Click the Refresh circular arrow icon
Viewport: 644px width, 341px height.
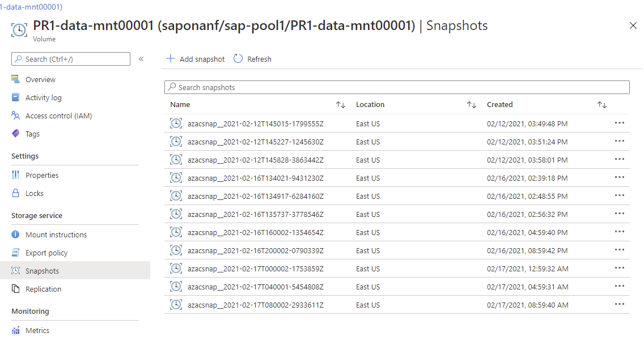[238, 59]
